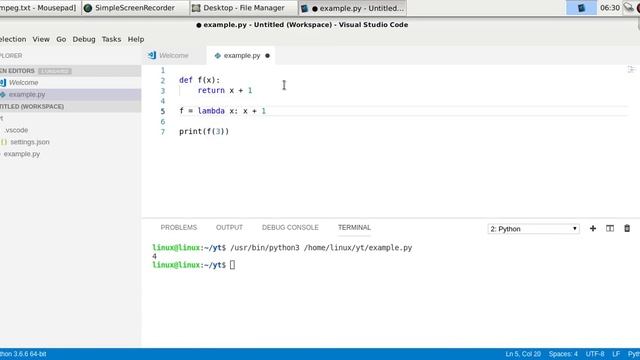
Task: Open the Debug menu
Action: pyautogui.click(x=84, y=39)
